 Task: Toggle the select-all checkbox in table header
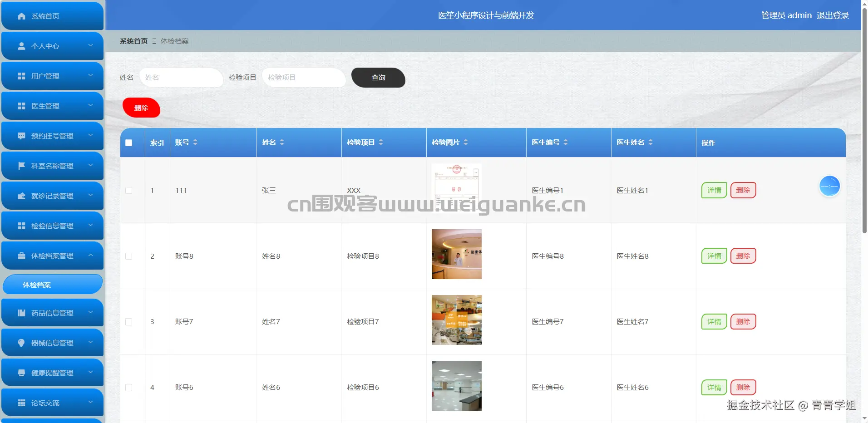pos(129,143)
